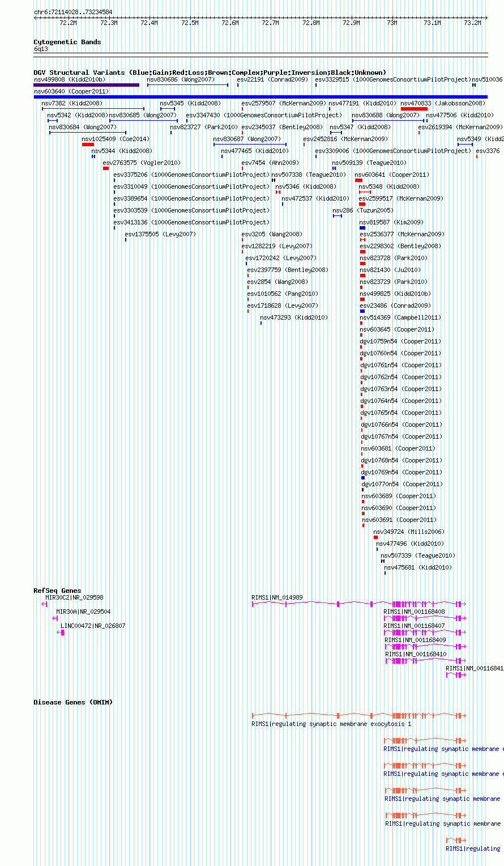Click esv2579507 (McKernan2009) variant
The image size is (504, 866).
click(284, 103)
